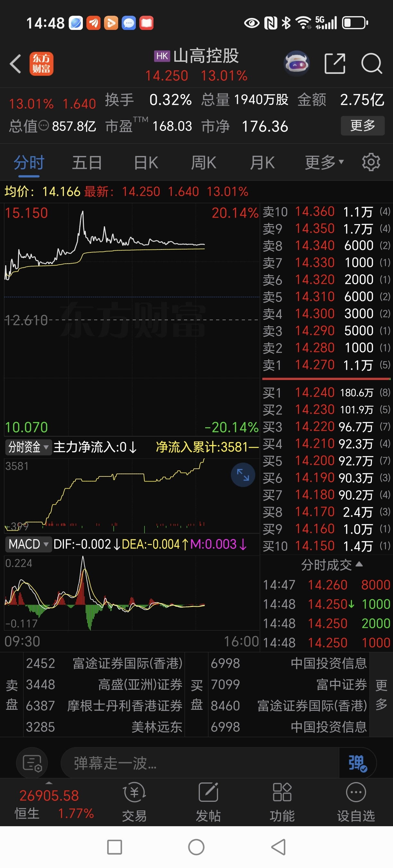Switch to the 日K tab

[x=146, y=162]
